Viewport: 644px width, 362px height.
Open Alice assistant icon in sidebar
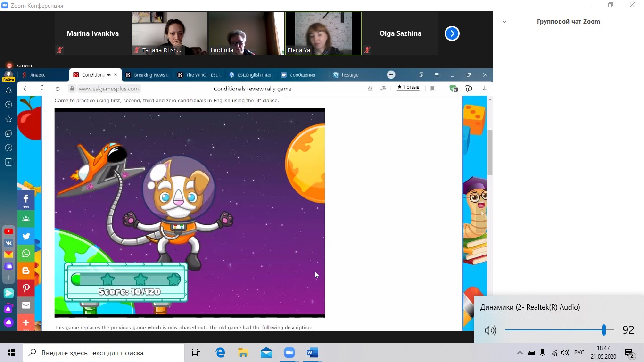pos(8,322)
